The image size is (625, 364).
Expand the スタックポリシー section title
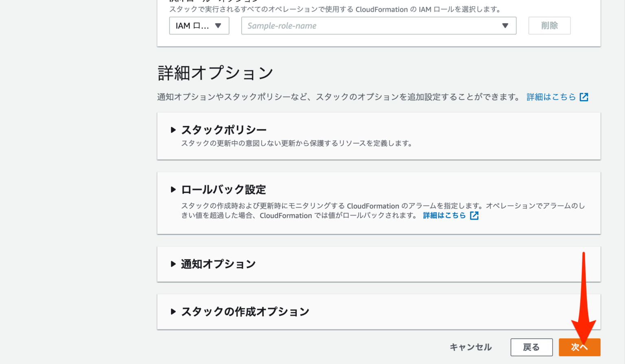pos(224,130)
